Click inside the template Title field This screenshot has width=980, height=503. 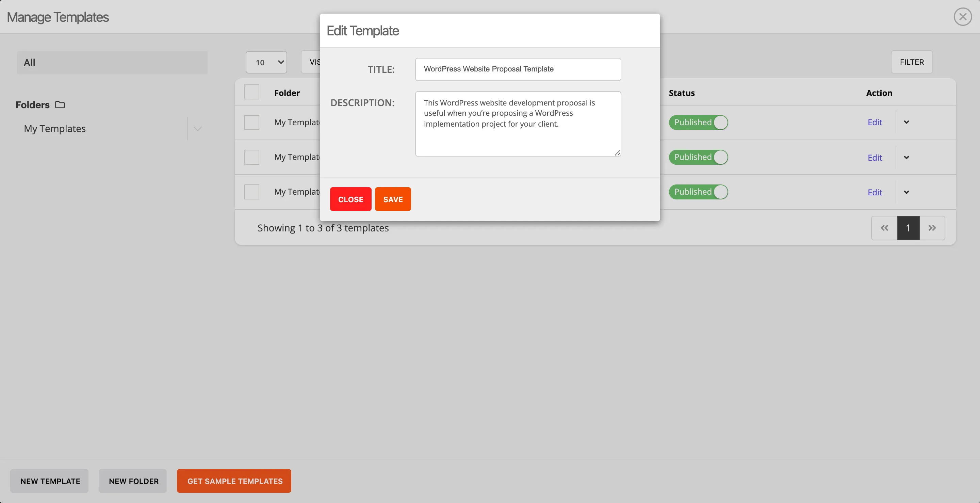(518, 69)
